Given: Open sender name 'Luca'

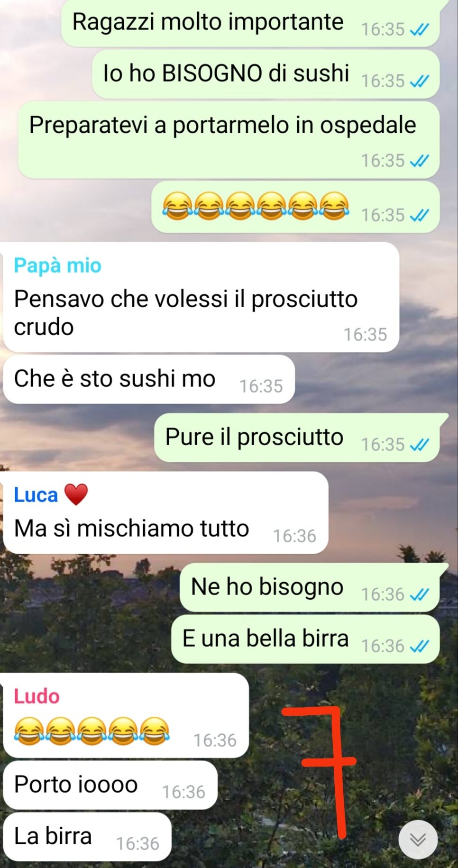Looking at the screenshot, I should [36, 495].
